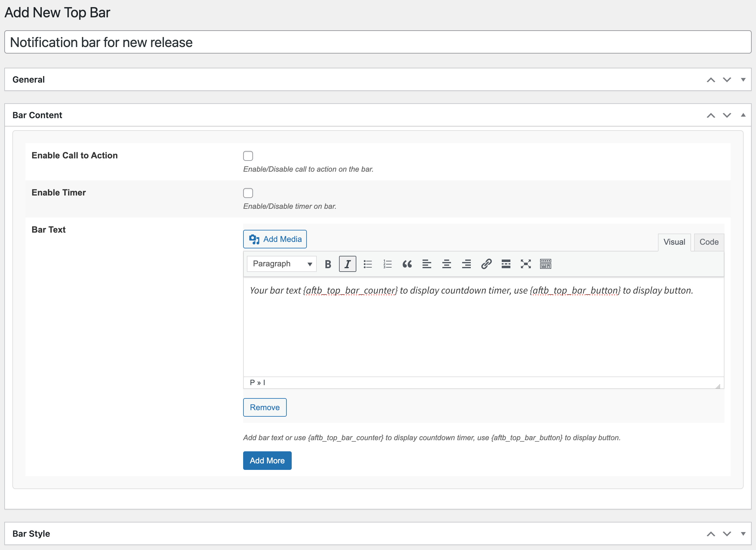Click the Add More button
The width and height of the screenshot is (756, 550).
pos(267,460)
